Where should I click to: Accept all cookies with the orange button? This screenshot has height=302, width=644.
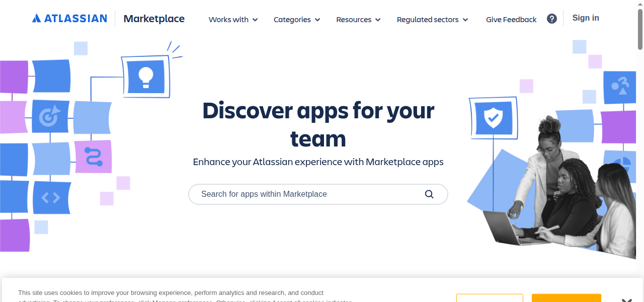click(x=566, y=299)
